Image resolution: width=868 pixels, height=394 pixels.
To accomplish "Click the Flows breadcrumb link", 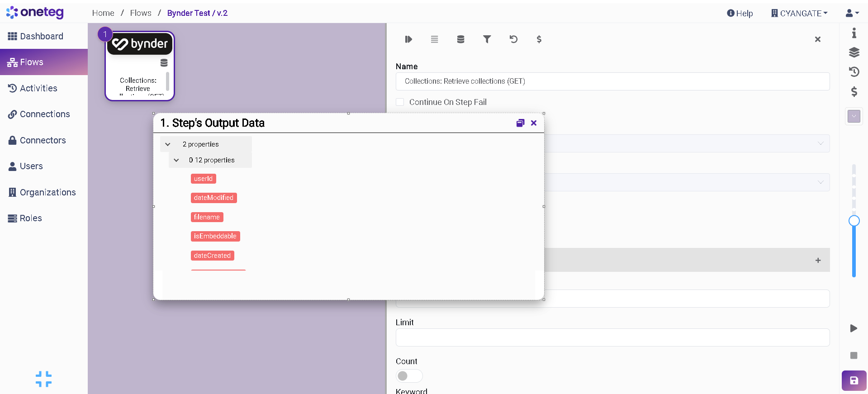I will (x=141, y=13).
